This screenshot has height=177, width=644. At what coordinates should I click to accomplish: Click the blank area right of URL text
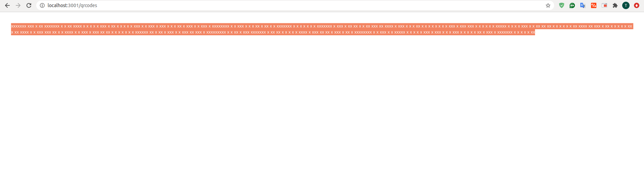click(x=320, y=5)
